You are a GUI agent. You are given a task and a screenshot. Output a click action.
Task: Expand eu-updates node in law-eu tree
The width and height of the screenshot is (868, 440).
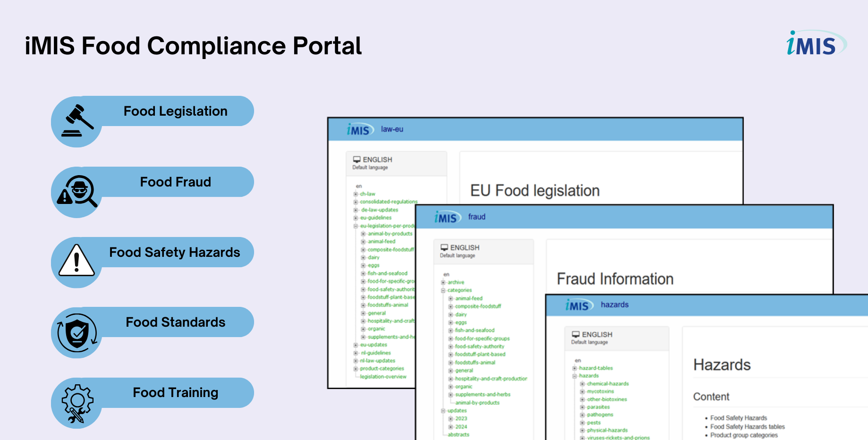[356, 345]
